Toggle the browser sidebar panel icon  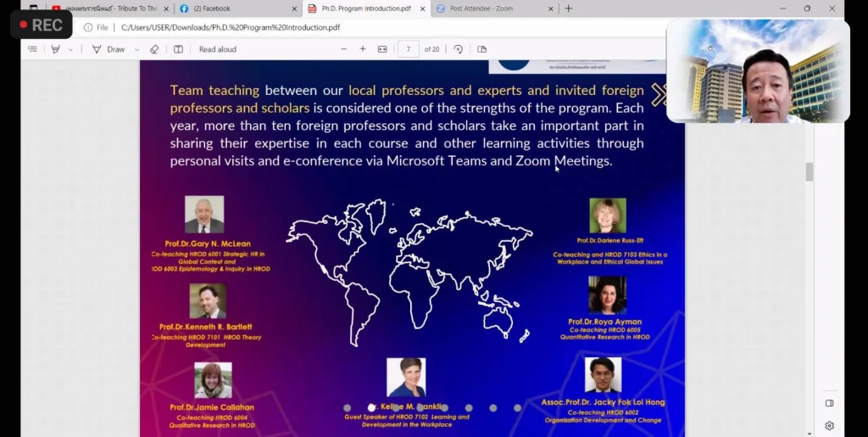(x=829, y=403)
